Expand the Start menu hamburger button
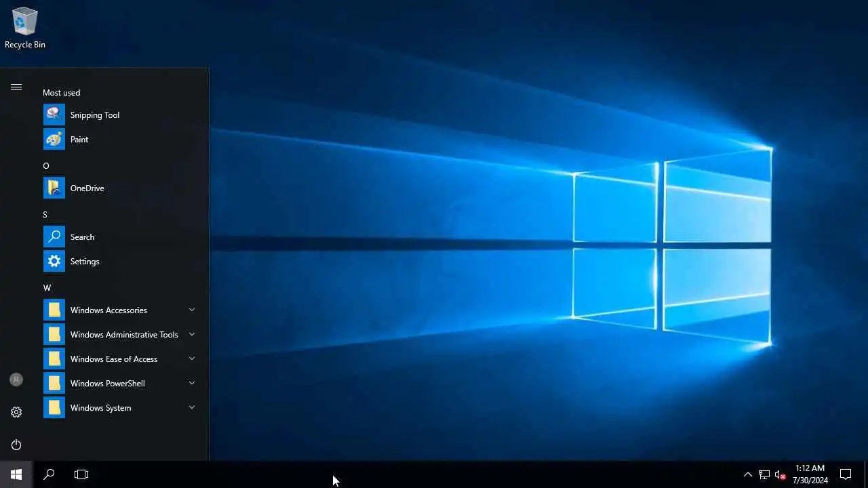Screen dimensions: 868x488 [16, 87]
